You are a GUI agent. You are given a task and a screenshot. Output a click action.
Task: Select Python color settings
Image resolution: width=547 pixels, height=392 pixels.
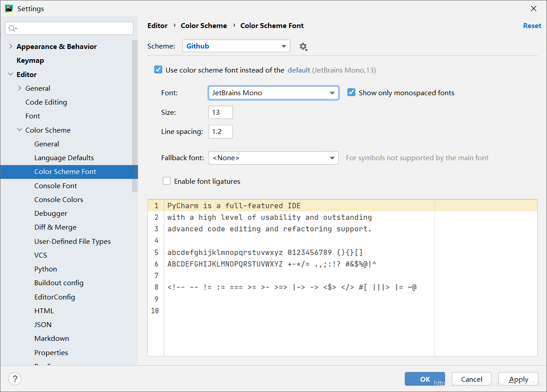(x=45, y=269)
